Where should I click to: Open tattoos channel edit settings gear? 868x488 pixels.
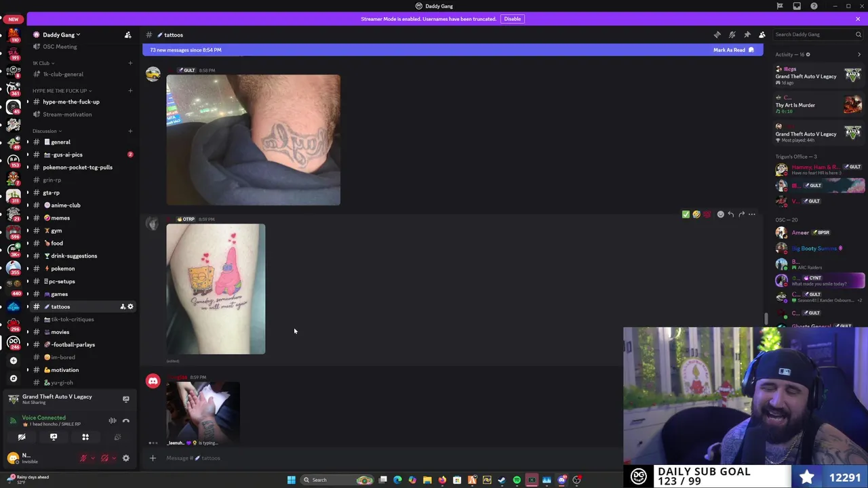pyautogui.click(x=131, y=307)
